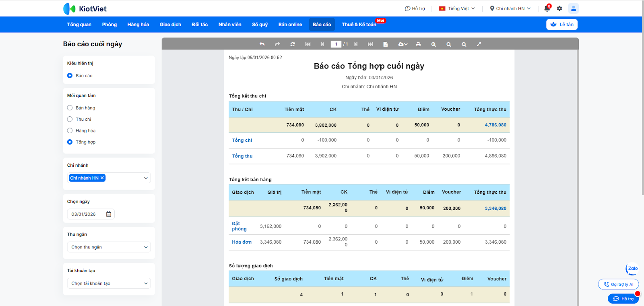The image size is (644, 306).
Task: Expand the Chọn thu ngân dropdown
Action: [x=109, y=247]
